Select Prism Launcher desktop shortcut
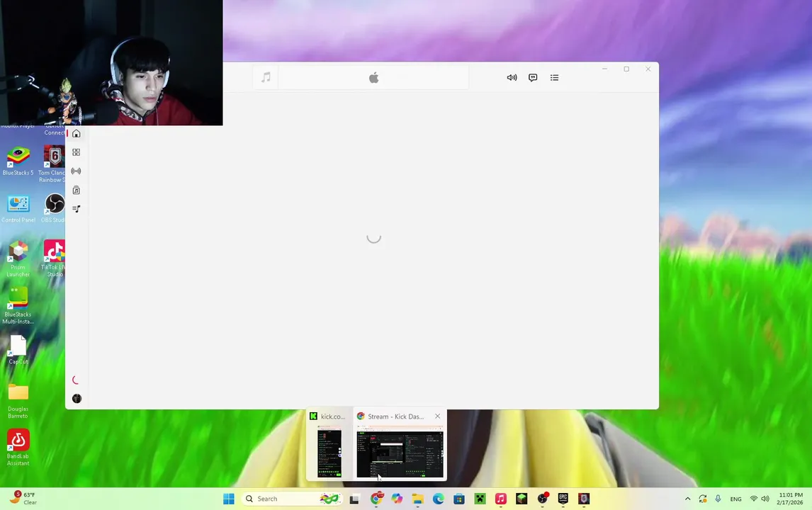This screenshot has width=812, height=510. 18,259
